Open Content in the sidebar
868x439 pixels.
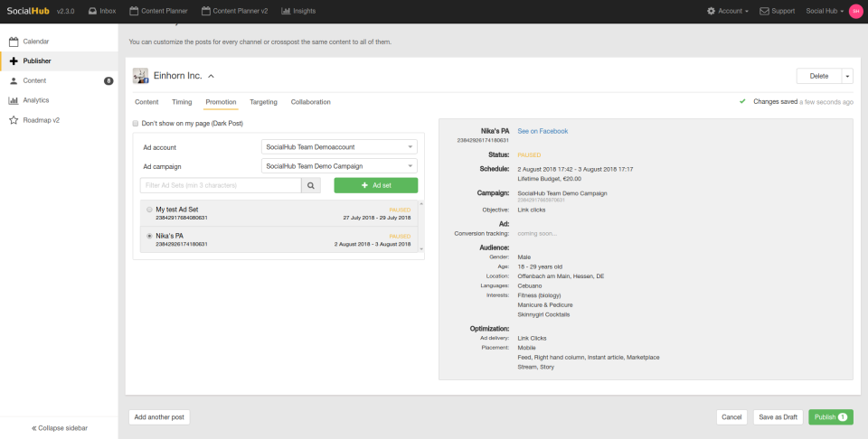pyautogui.click(x=59, y=80)
